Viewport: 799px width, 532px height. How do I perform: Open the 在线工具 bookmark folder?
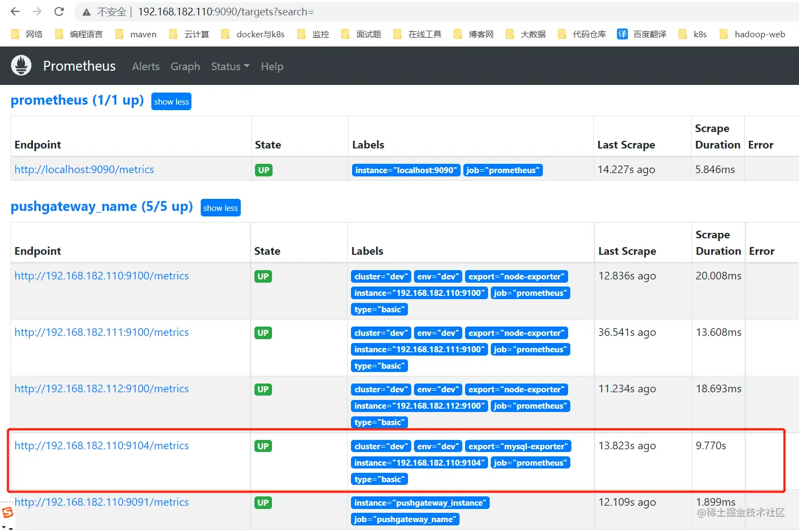click(417, 34)
